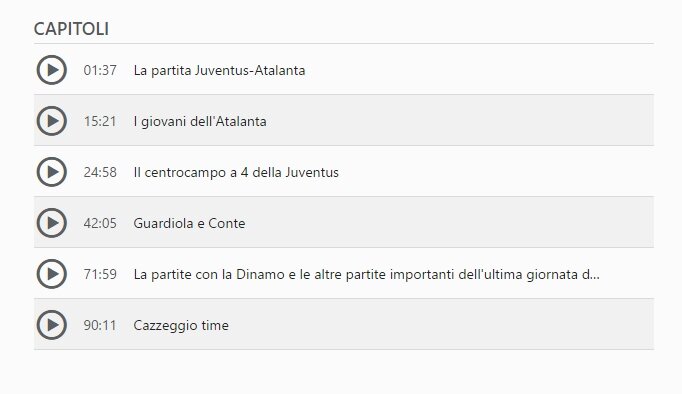
Task: Select the I giovani dell'Atalanta title
Action: coord(200,121)
